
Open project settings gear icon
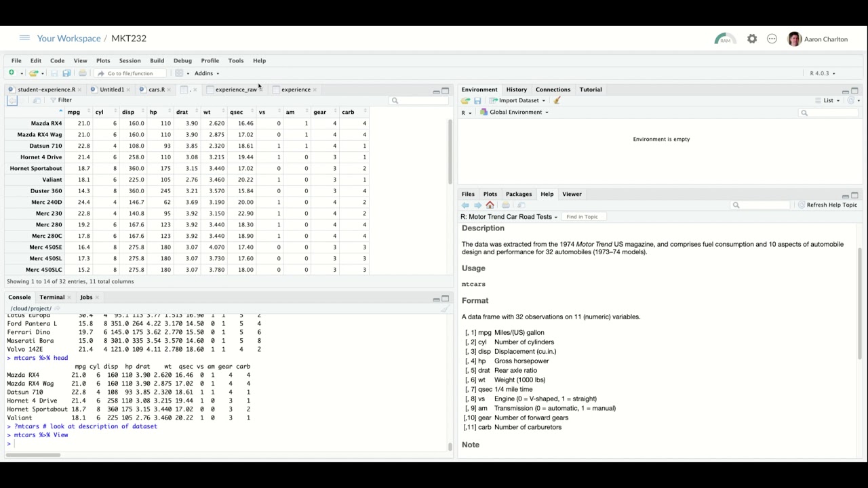click(x=752, y=39)
